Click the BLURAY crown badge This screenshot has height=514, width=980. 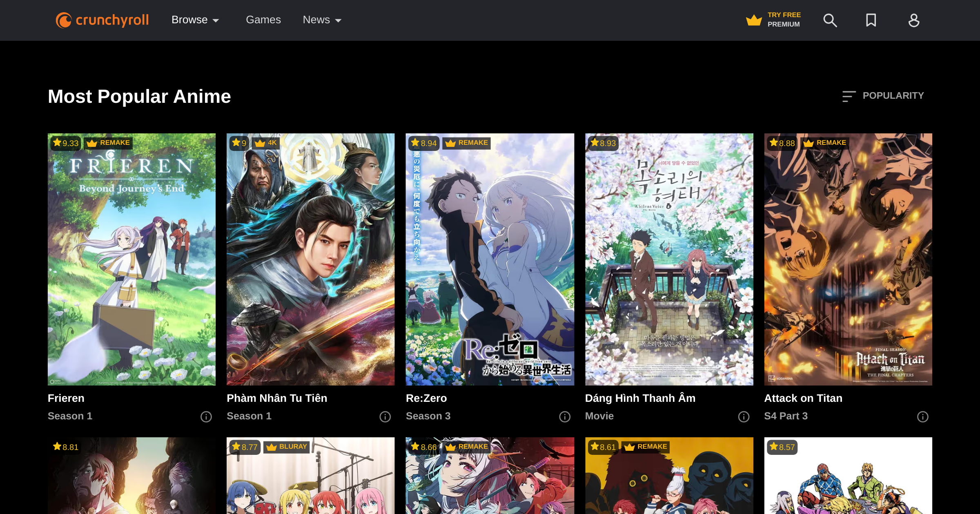[x=287, y=447]
